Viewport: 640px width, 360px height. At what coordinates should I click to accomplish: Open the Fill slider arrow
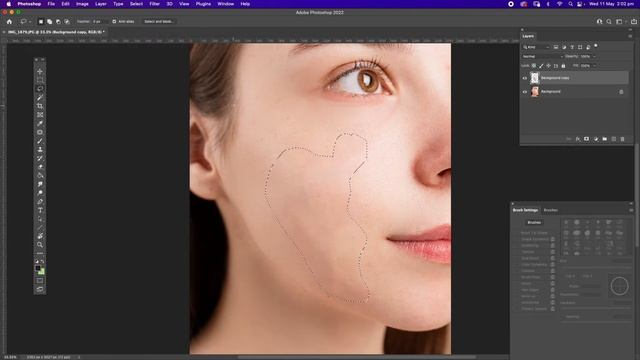[x=594, y=66]
